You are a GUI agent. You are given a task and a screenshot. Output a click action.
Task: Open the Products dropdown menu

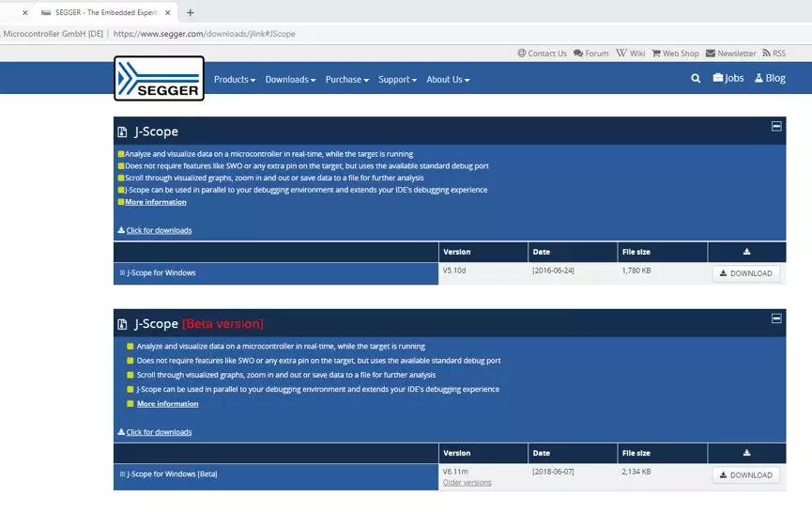235,79
